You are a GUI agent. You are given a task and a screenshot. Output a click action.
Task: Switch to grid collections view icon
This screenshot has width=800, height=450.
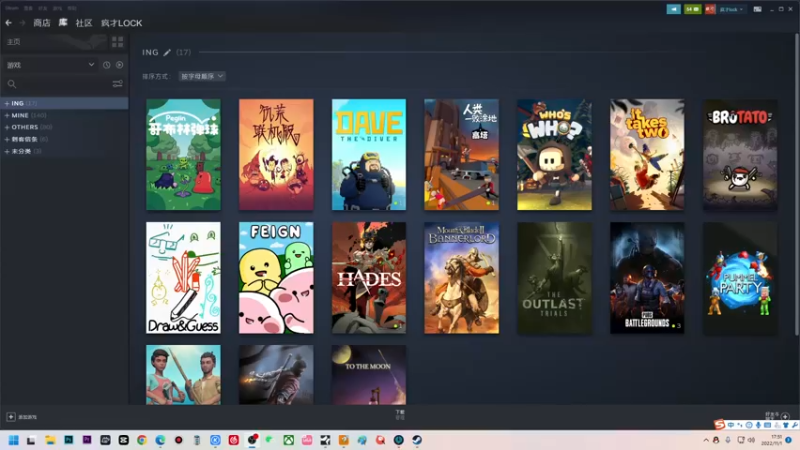tap(117, 42)
